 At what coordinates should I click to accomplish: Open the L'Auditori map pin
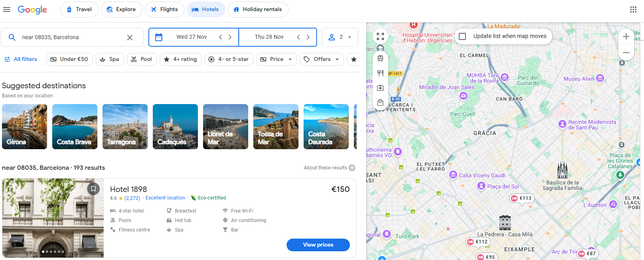[613, 204]
